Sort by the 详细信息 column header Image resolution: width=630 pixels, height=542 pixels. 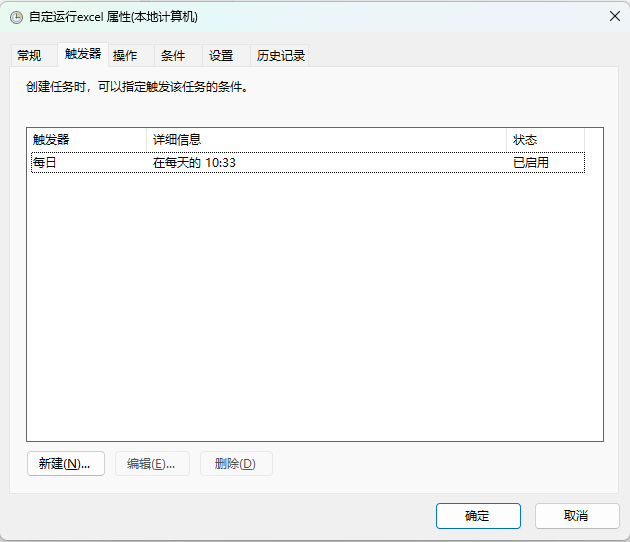(326, 140)
